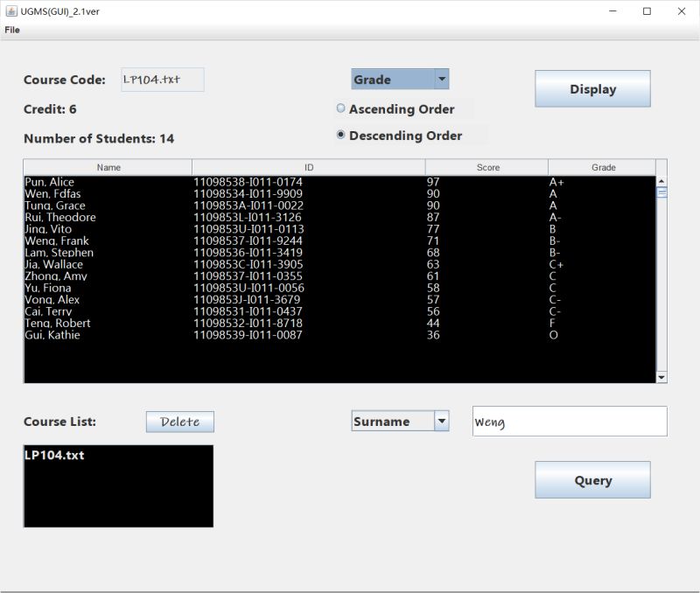
Task: Click the Name column header
Action: click(x=108, y=167)
